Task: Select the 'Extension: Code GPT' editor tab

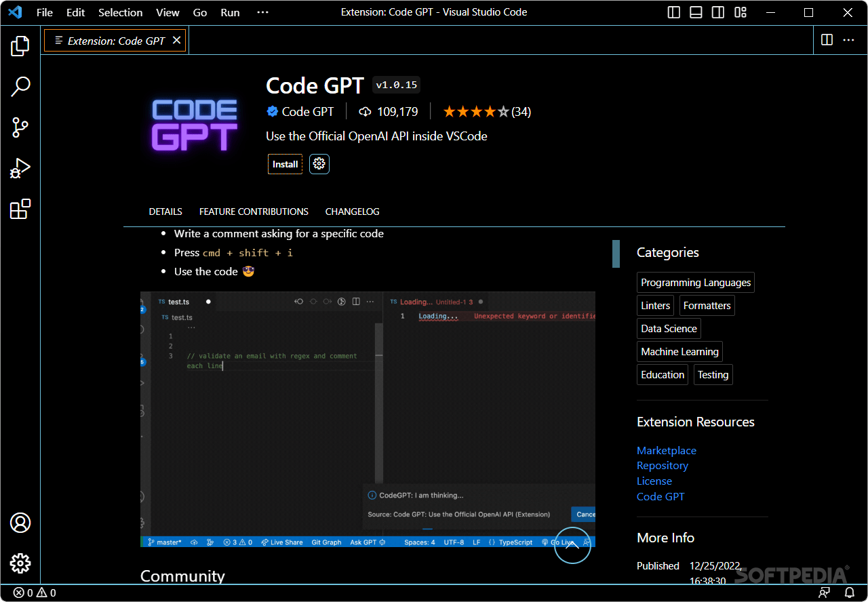Action: point(116,41)
